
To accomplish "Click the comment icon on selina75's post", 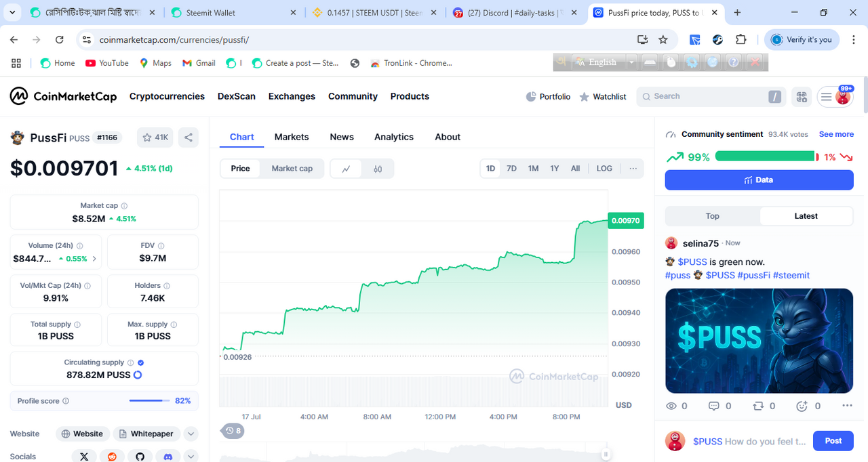I will click(x=713, y=406).
